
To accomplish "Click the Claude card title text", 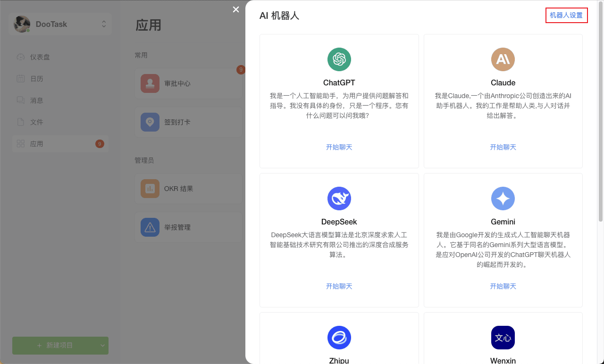I will pos(503,83).
